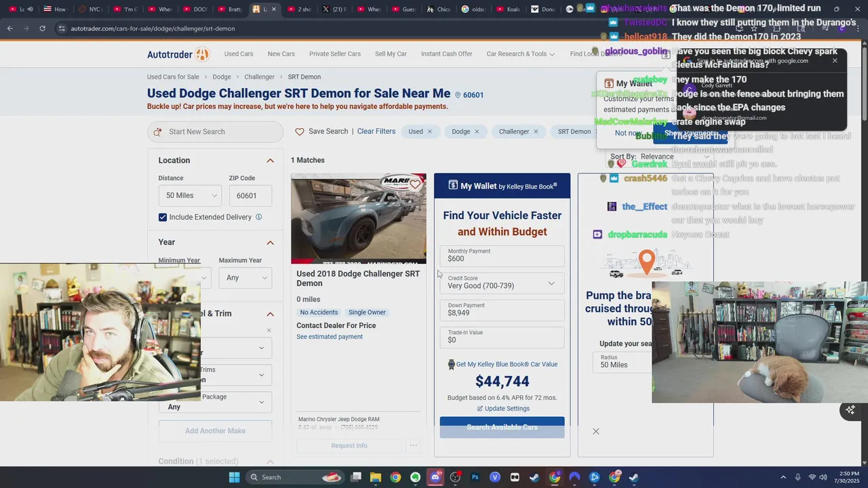Viewport: 868px width, 488px height.
Task: Open Used 2018 Dodge Challenger SRT Demon listing
Action: [x=358, y=279]
